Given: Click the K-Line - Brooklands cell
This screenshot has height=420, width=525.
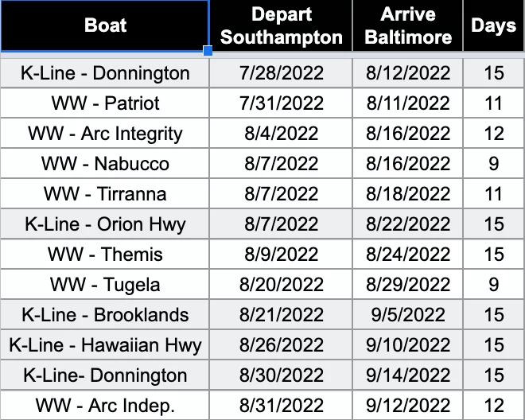Looking at the screenshot, I should pyautogui.click(x=105, y=315).
